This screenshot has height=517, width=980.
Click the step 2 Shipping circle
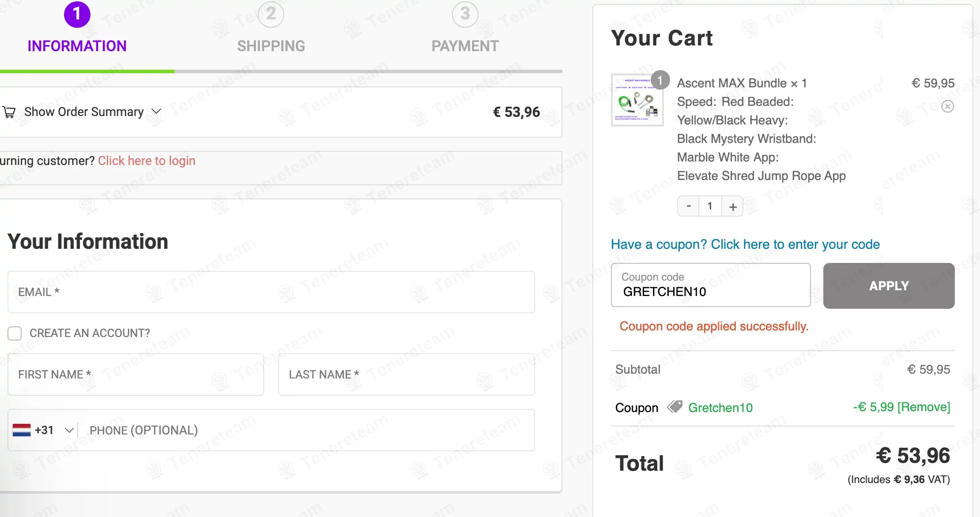coord(271,14)
